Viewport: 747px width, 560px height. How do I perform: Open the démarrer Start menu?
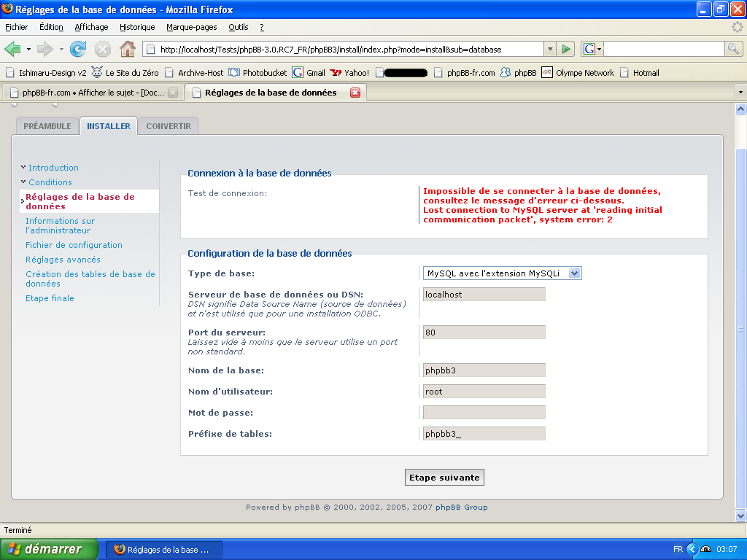coord(49,549)
